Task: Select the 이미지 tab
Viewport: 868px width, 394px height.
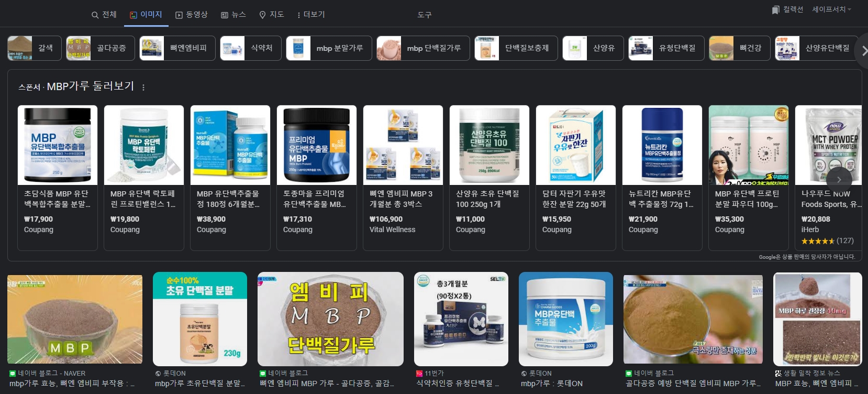Action: (146, 15)
